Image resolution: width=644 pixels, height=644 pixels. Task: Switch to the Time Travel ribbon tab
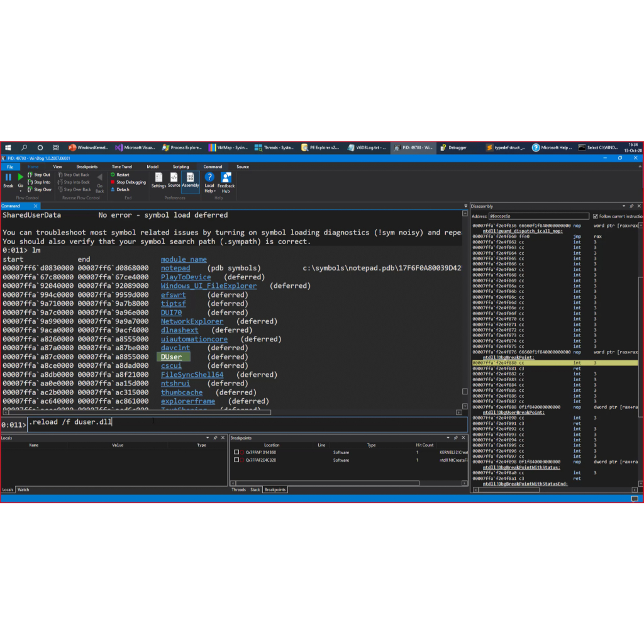(122, 167)
